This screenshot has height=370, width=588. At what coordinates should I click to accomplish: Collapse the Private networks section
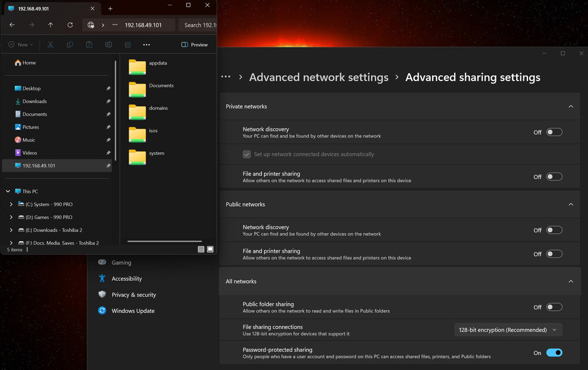click(571, 106)
